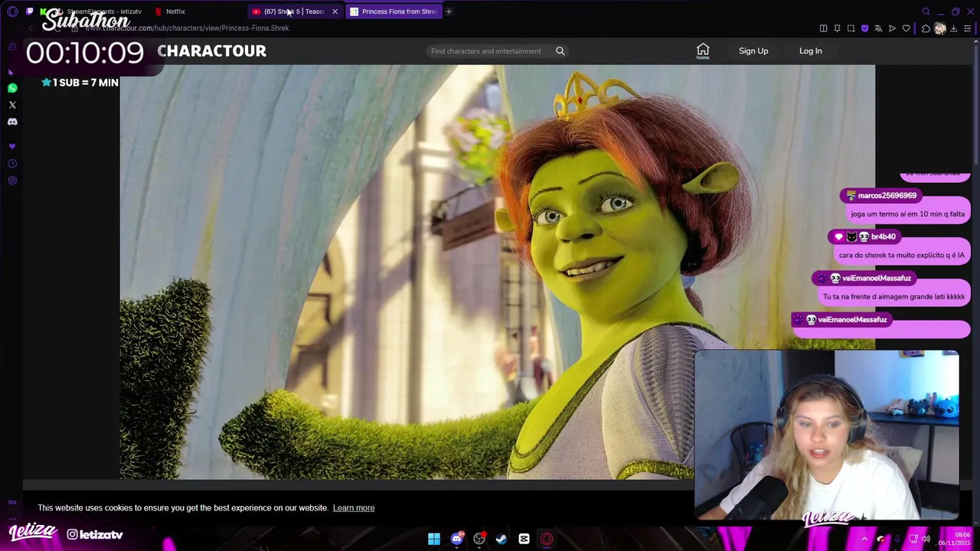Click the purple ad blocker shield icon
The width and height of the screenshot is (980, 551).
(x=864, y=28)
